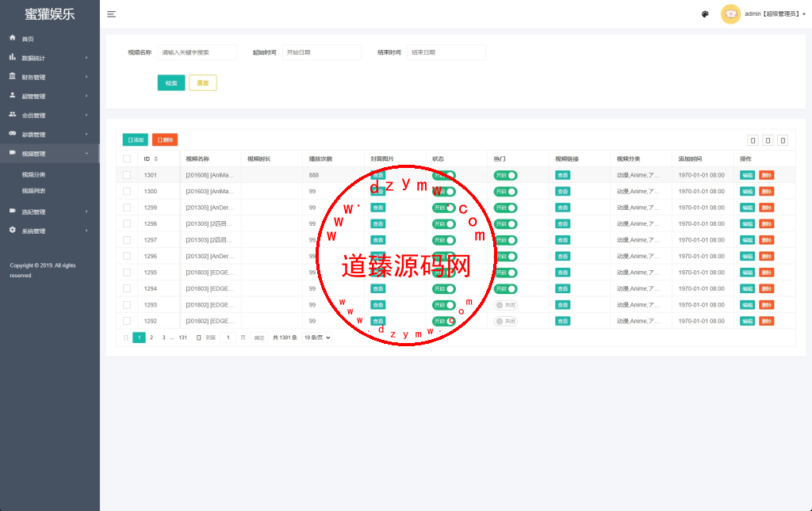Viewport: 812px width, 511px height.
Task: Click the home icon beside 首页
Action: (13, 38)
